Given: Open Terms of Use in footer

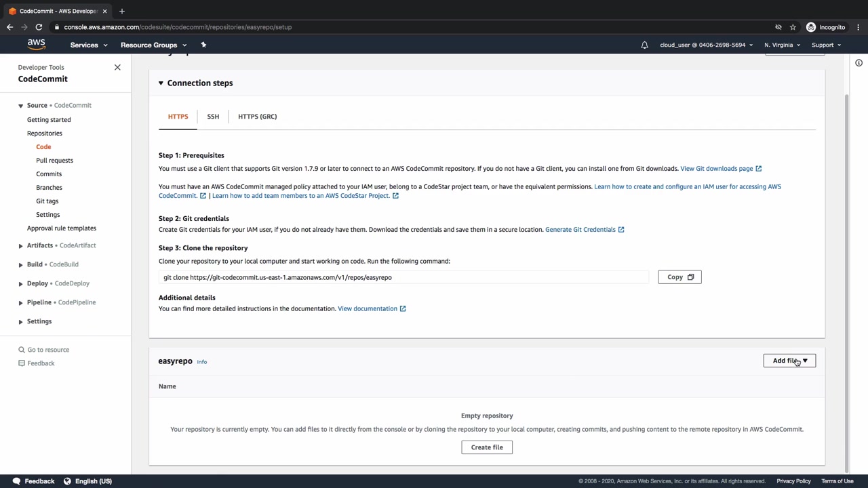Looking at the screenshot, I should [x=837, y=481].
